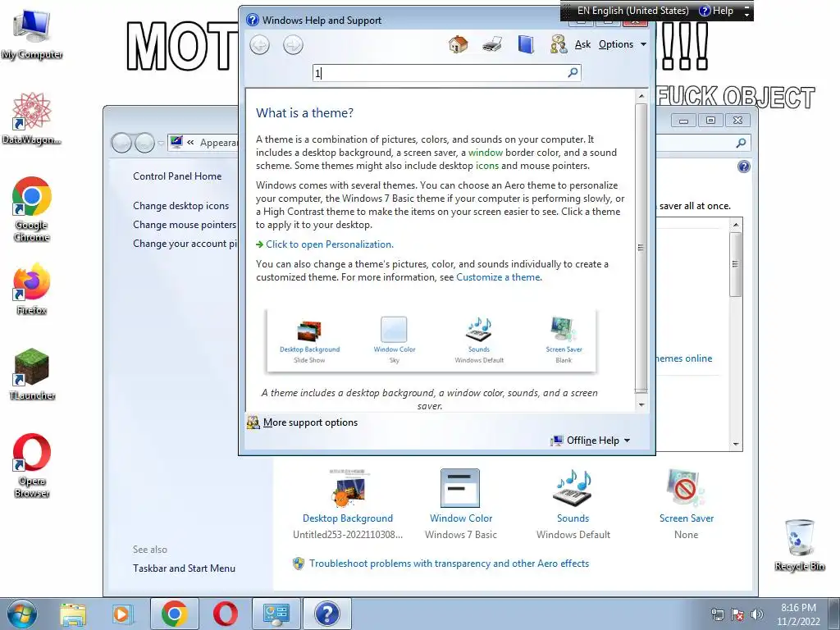Follow the 'icons' glossary link
Viewport: 840px width, 630px height.
487,166
